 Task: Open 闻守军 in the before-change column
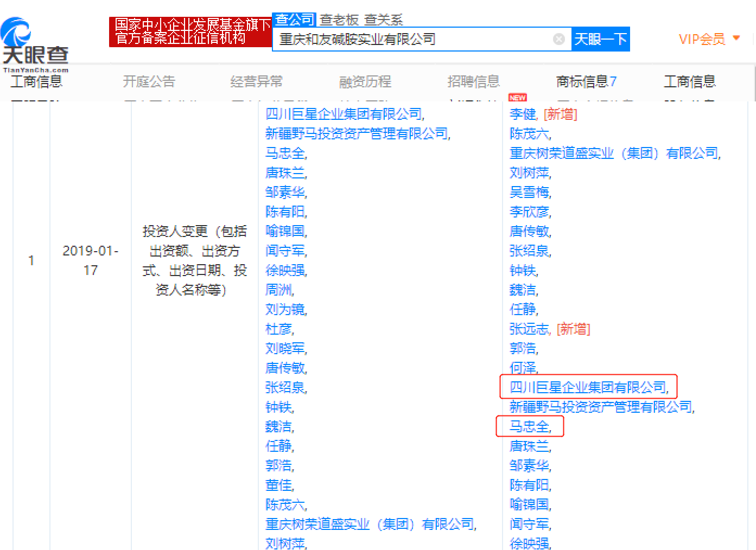pyautogui.click(x=285, y=251)
